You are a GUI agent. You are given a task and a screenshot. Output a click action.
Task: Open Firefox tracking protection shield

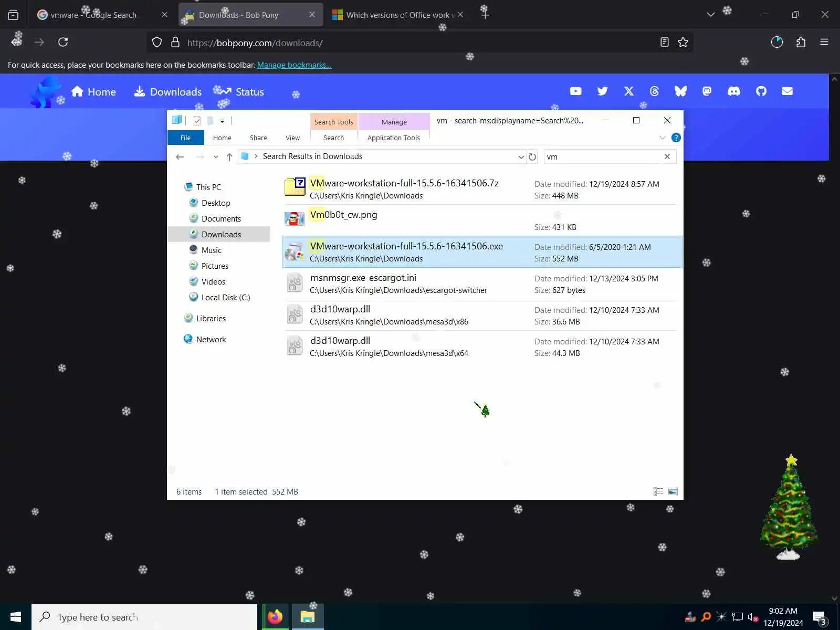(x=156, y=43)
